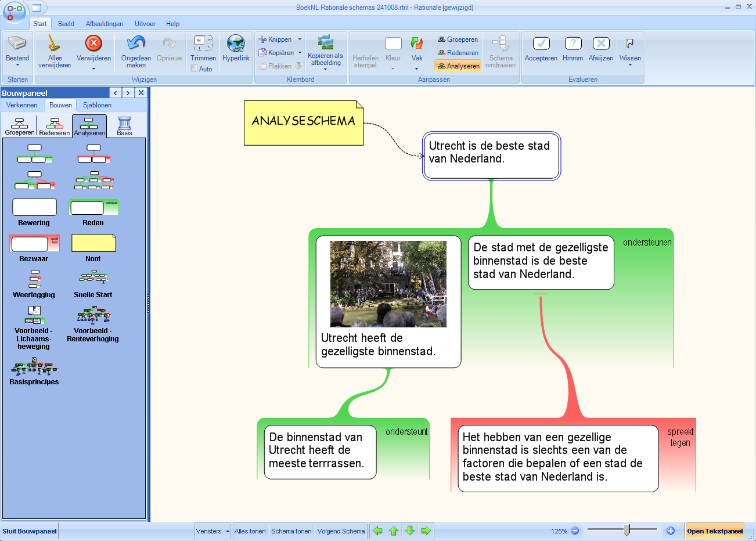Select the meeste terrrassen reason box
Image resolution: width=756 pixels, height=541 pixels.
[x=320, y=452]
